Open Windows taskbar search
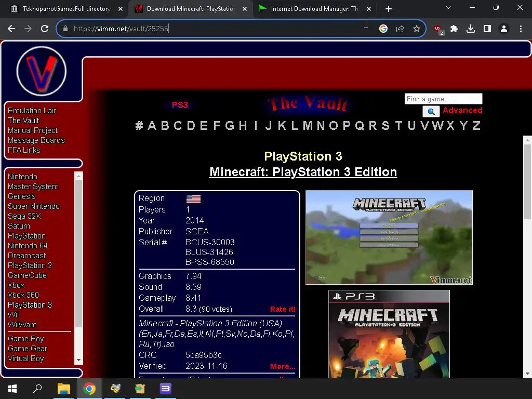The image size is (532, 399). (x=37, y=389)
